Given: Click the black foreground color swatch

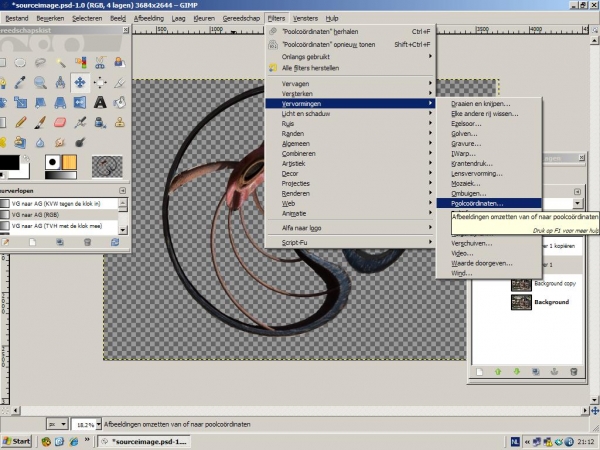Looking at the screenshot, I should (x=9, y=162).
